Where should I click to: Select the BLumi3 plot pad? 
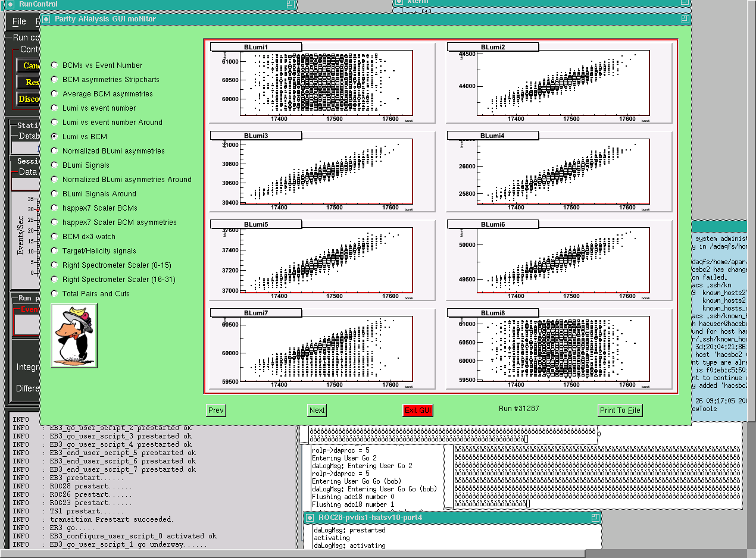[323, 171]
